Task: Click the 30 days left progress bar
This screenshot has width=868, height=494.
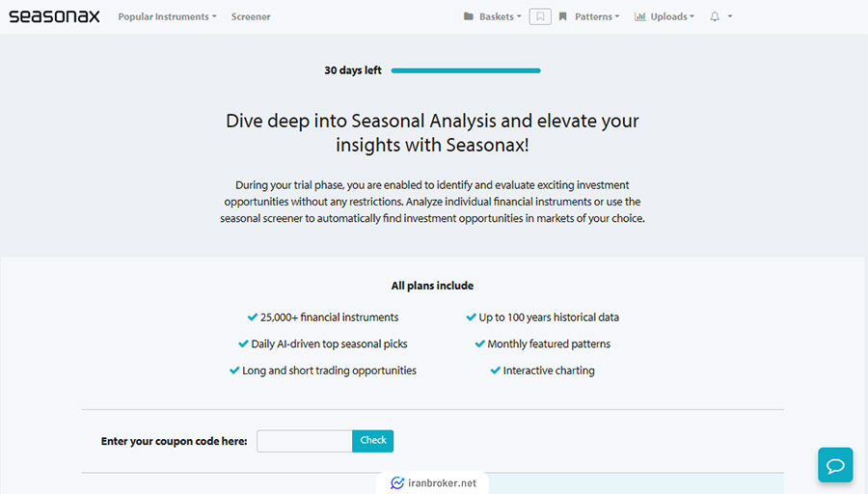Action: 466,70
